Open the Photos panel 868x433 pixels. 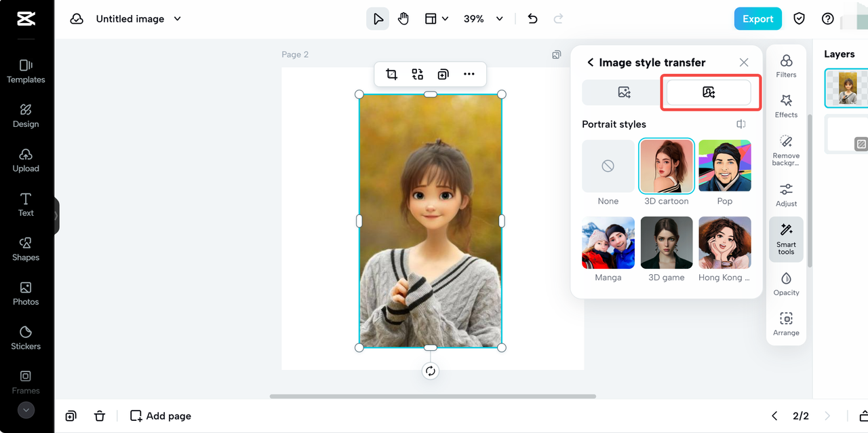(x=26, y=294)
